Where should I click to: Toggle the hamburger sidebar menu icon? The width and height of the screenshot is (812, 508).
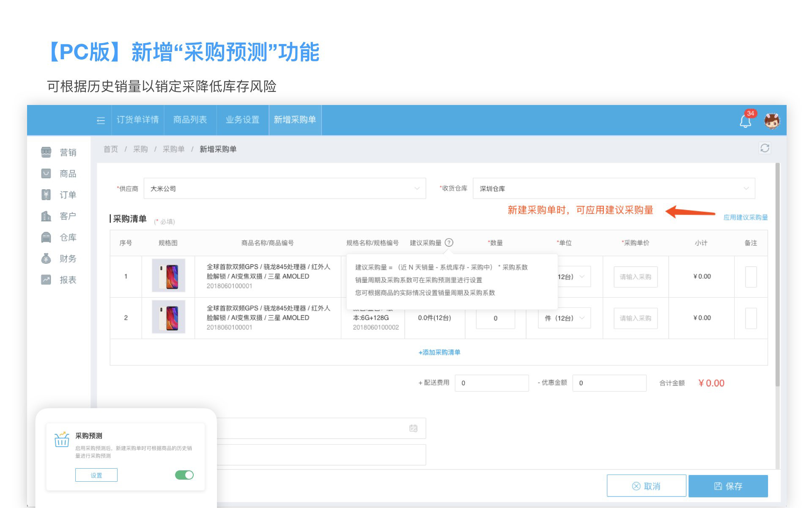101,121
